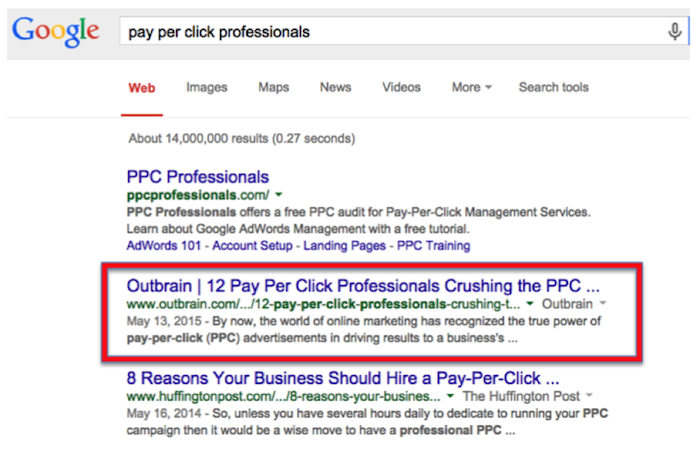Open the PPC Professionals result title

pos(198,177)
